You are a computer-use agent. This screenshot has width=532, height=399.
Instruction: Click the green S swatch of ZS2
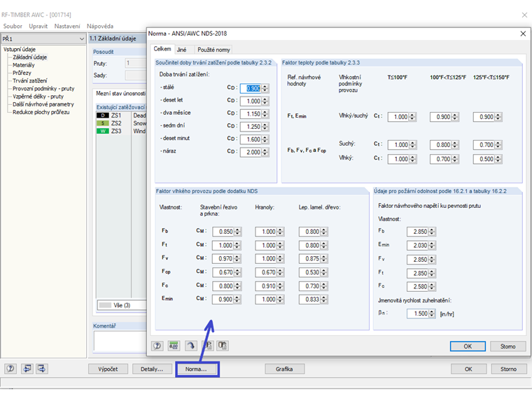(x=103, y=123)
